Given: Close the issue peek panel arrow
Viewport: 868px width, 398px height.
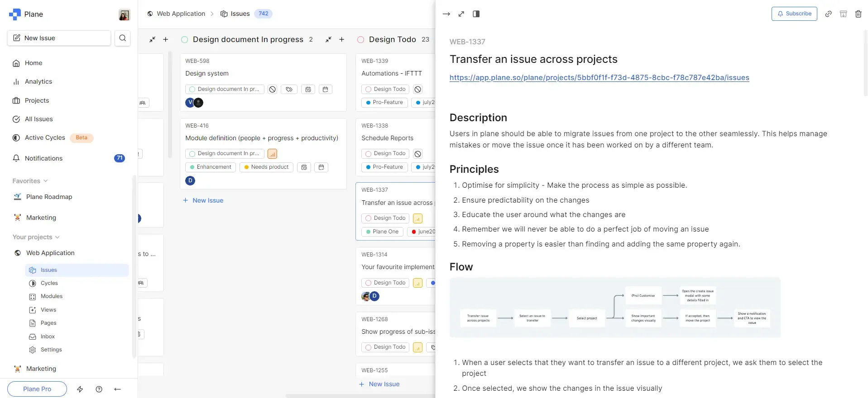Looking at the screenshot, I should point(446,14).
